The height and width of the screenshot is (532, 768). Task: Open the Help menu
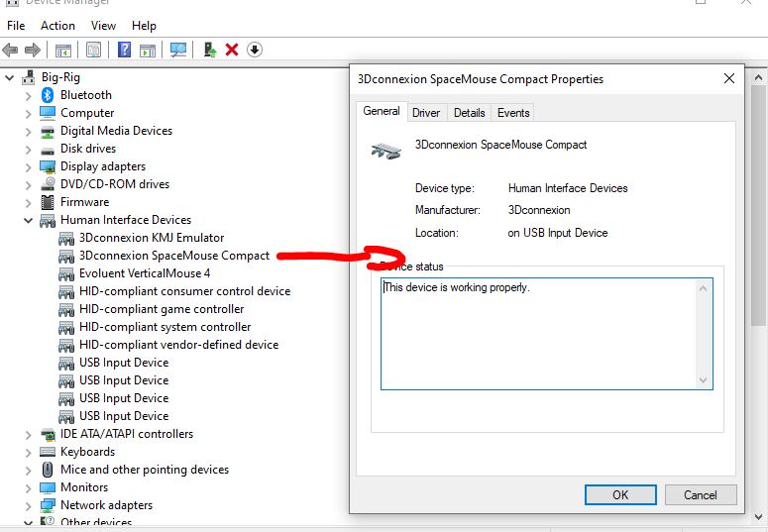[x=144, y=26]
